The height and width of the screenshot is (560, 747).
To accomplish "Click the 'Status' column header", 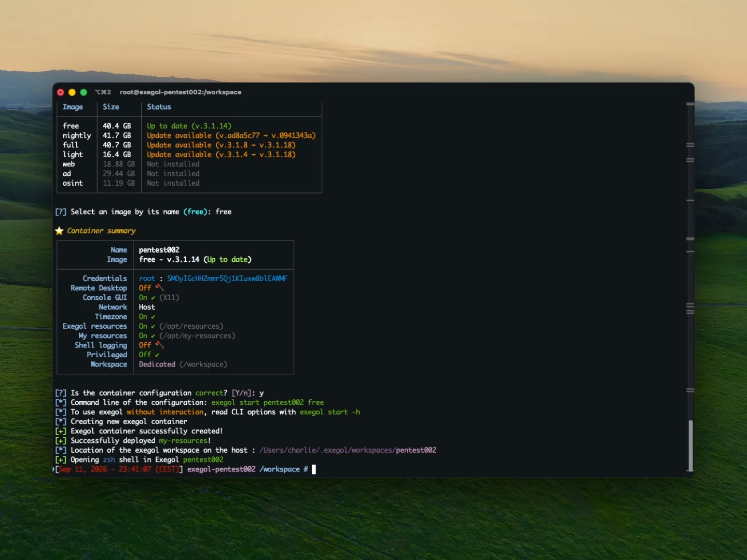I will tap(159, 107).
